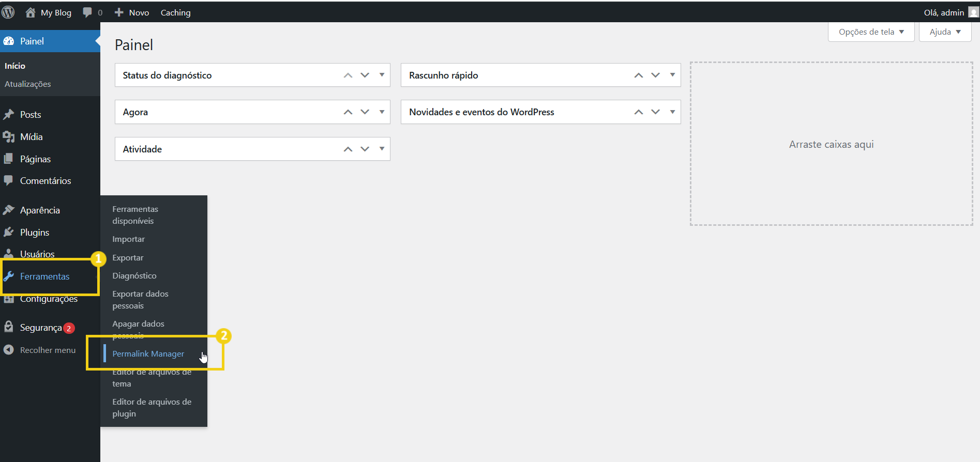Toggle the Status do diagnóstico panel
980x462 pixels.
pyautogui.click(x=382, y=75)
